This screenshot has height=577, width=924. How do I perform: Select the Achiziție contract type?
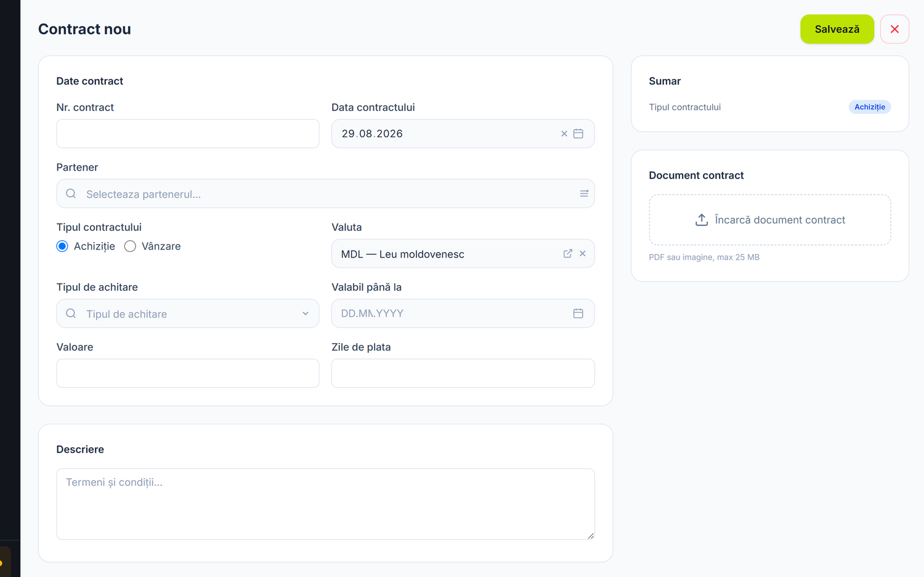point(62,246)
